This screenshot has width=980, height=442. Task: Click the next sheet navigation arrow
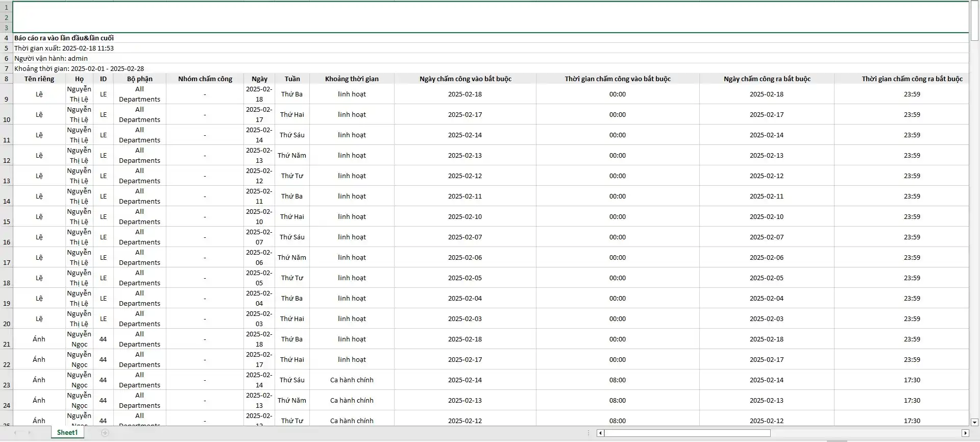click(30, 433)
